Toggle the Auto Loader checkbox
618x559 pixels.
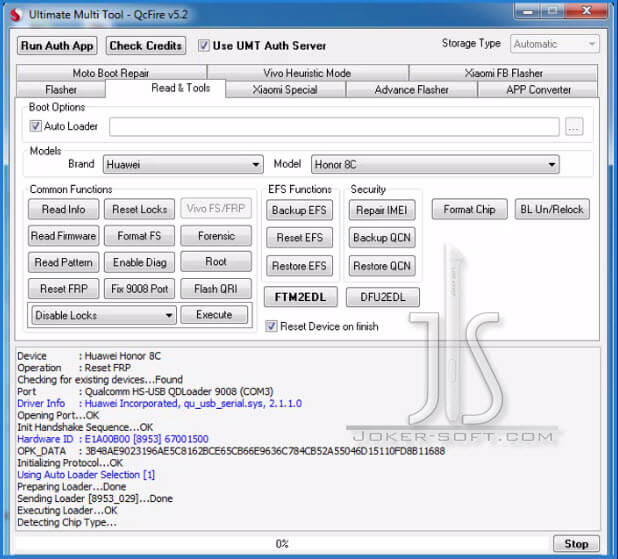(x=35, y=126)
